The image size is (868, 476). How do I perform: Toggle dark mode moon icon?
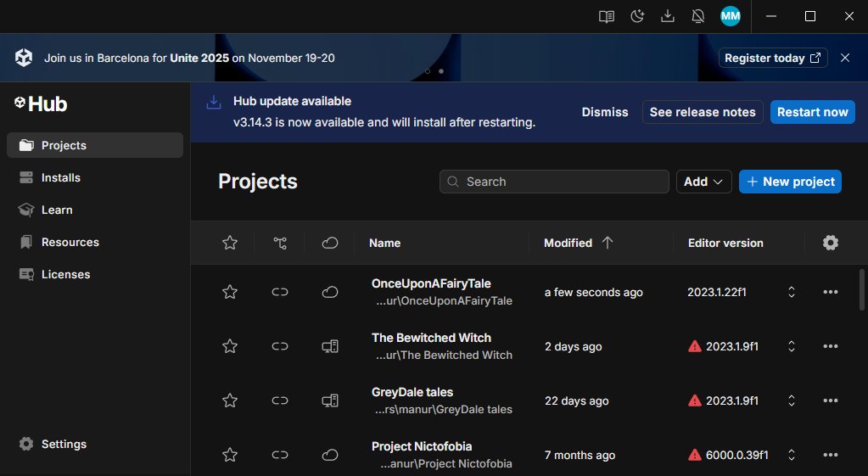[x=637, y=17]
